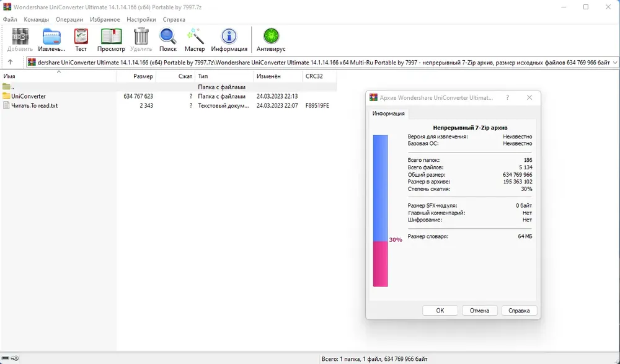620x364 pixels.
Task: Run the Тест archive test icon
Action: click(81, 37)
